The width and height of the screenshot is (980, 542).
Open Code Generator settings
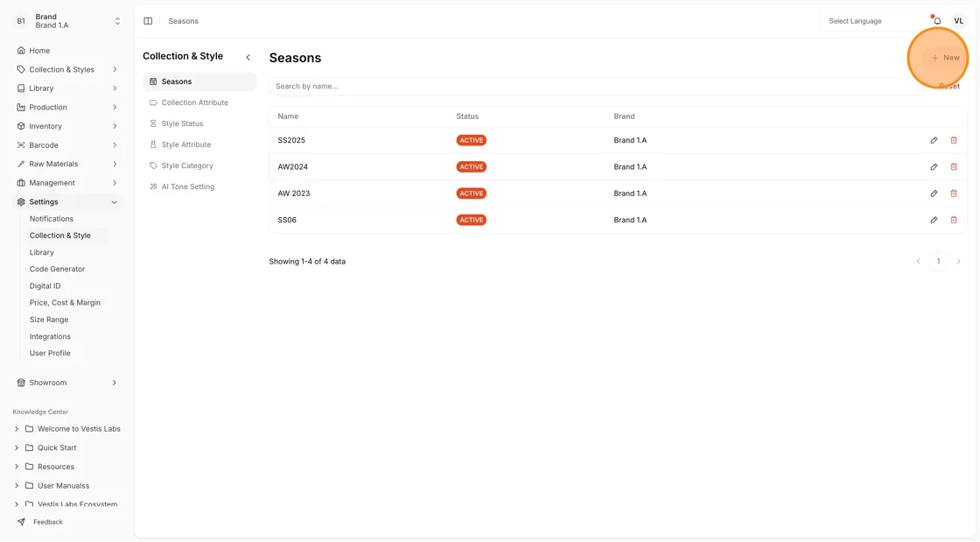(x=57, y=269)
